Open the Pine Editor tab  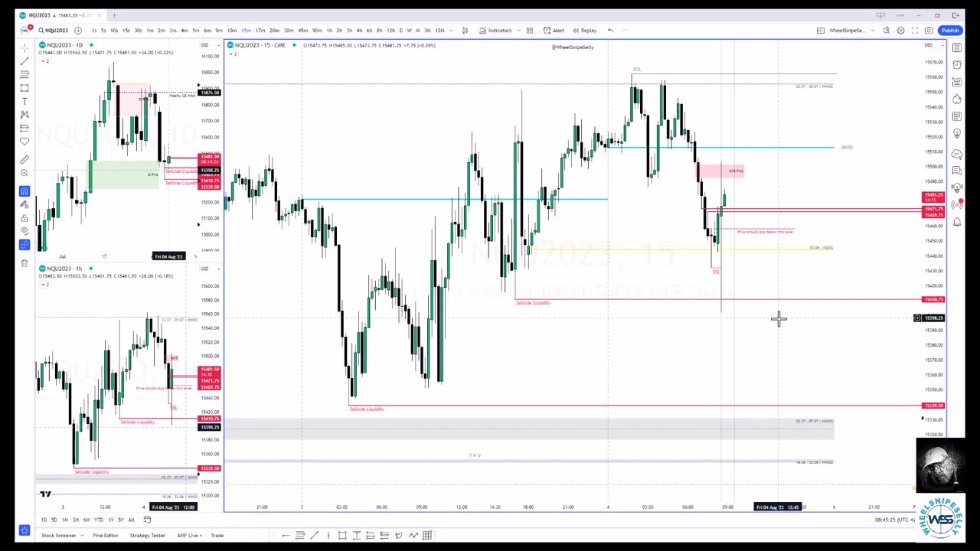[106, 536]
